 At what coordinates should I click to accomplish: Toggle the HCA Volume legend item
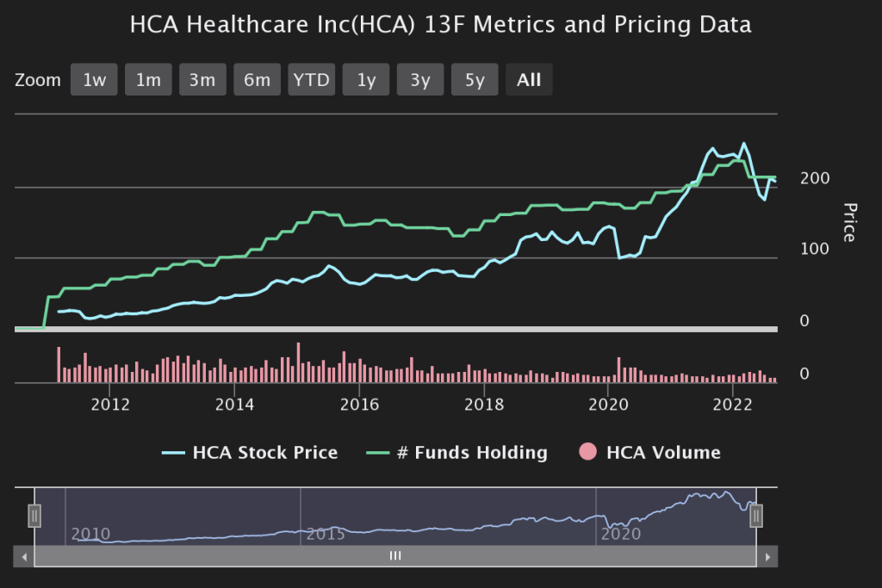pyautogui.click(x=663, y=452)
